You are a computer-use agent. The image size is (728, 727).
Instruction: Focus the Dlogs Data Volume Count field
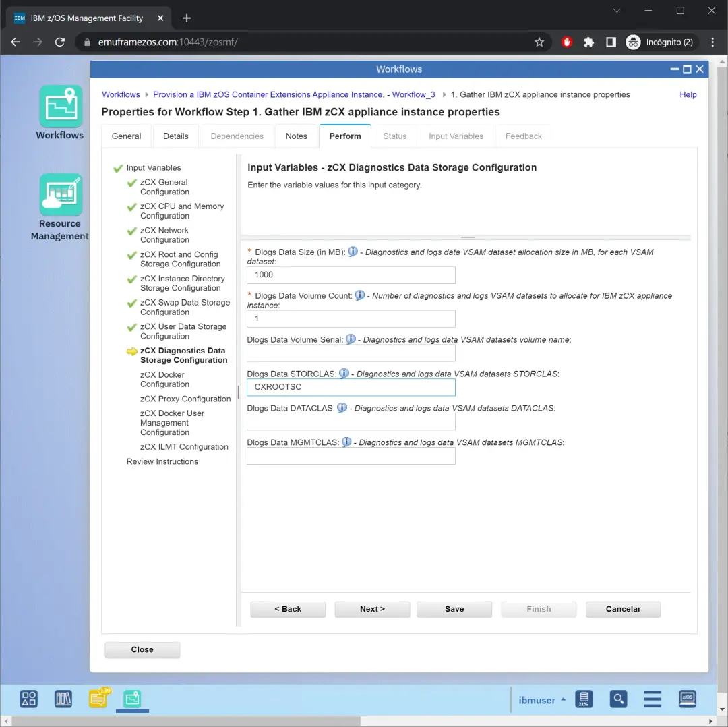[x=351, y=318]
